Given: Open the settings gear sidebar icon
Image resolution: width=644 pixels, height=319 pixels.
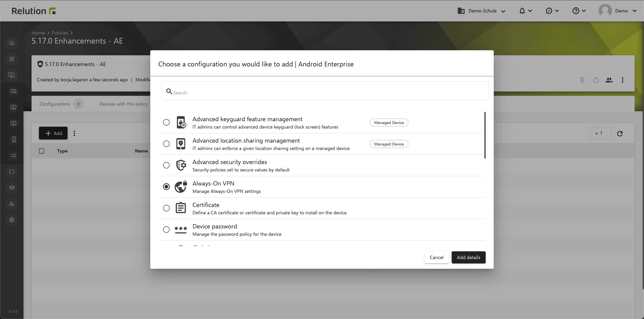Looking at the screenshot, I should tap(12, 220).
